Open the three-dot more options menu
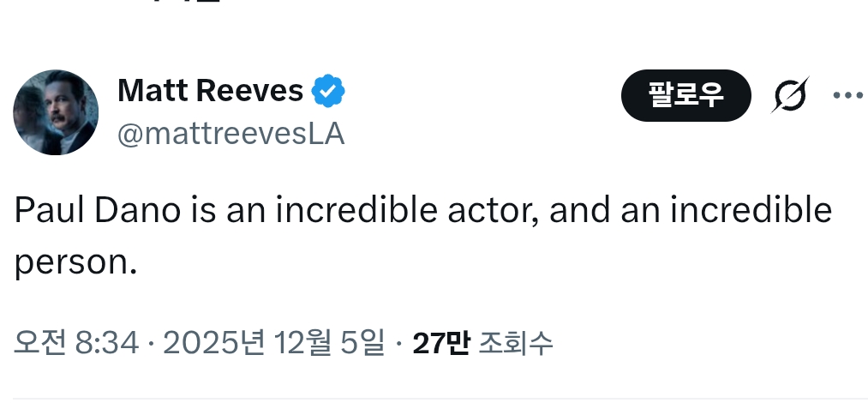The width and height of the screenshot is (868, 403). pyautogui.click(x=847, y=95)
